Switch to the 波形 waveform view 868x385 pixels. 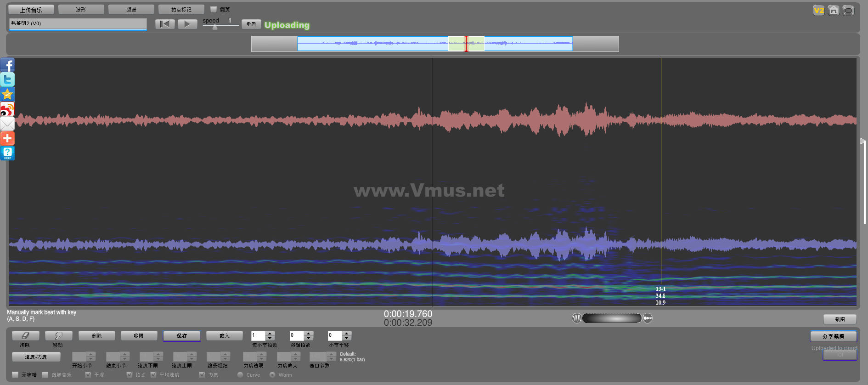coord(81,10)
